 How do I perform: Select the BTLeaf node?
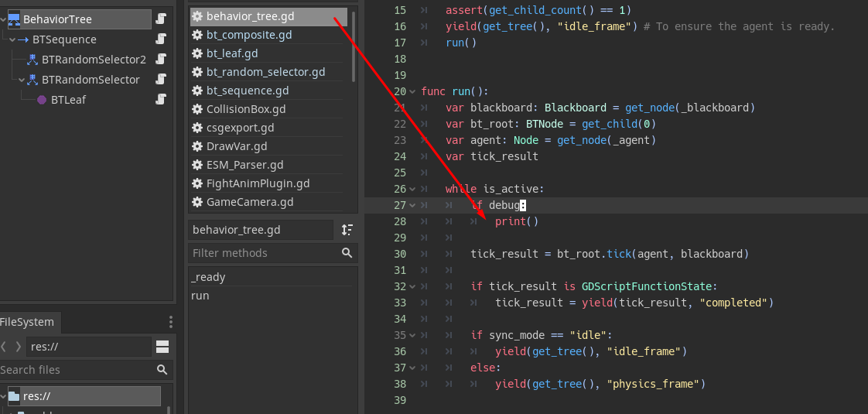coord(68,100)
